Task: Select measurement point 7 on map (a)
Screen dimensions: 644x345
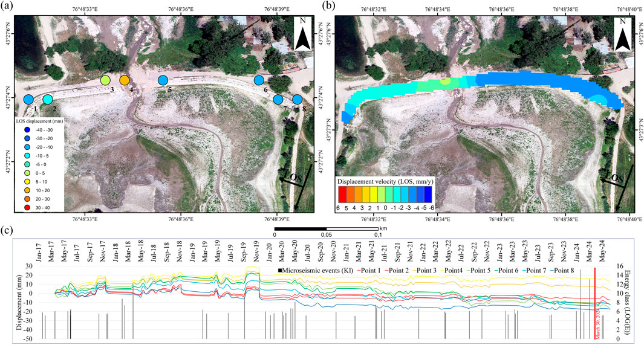Action: [x=278, y=99]
